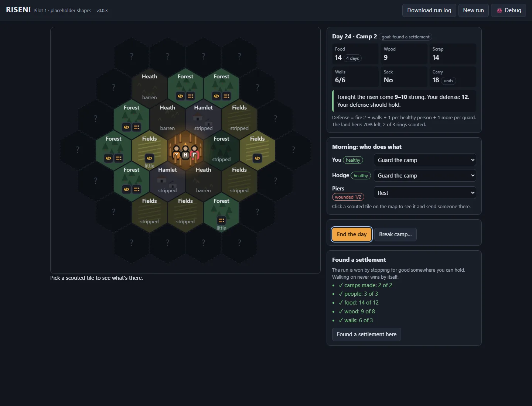
Task: Click the 'Day 24 · Camp 2' heading
Action: (x=354, y=37)
